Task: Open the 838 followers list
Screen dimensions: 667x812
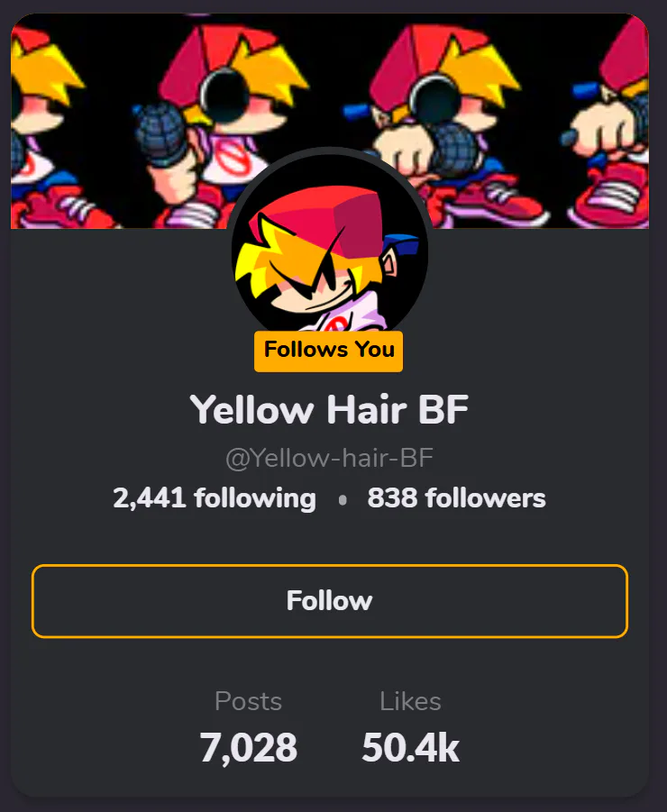Action: [456, 498]
